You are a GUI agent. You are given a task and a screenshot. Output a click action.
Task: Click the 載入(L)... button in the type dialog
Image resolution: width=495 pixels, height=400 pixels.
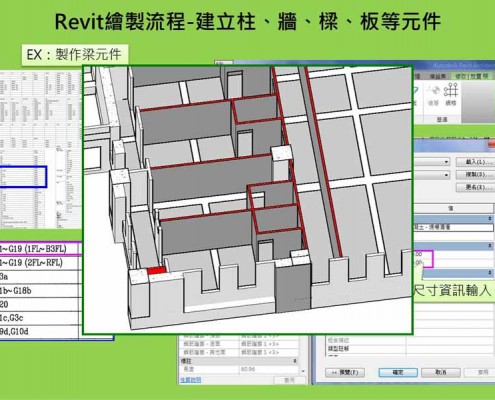point(475,162)
